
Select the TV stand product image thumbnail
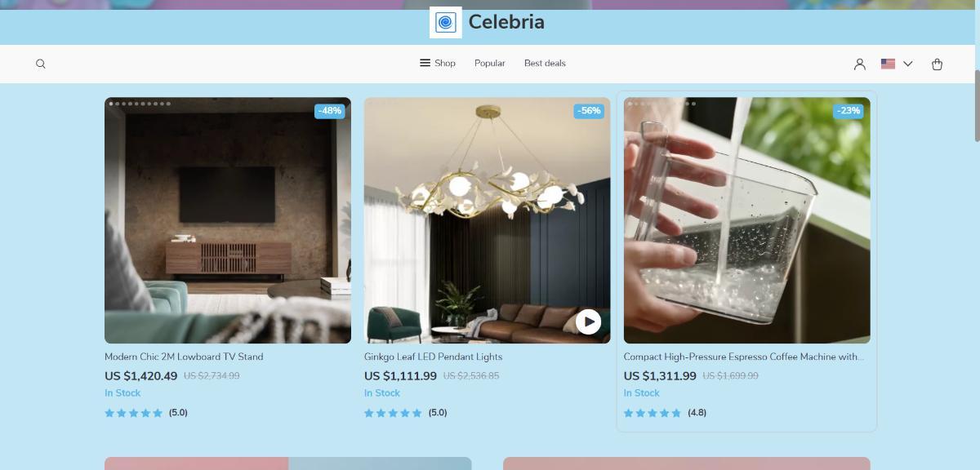point(228,220)
